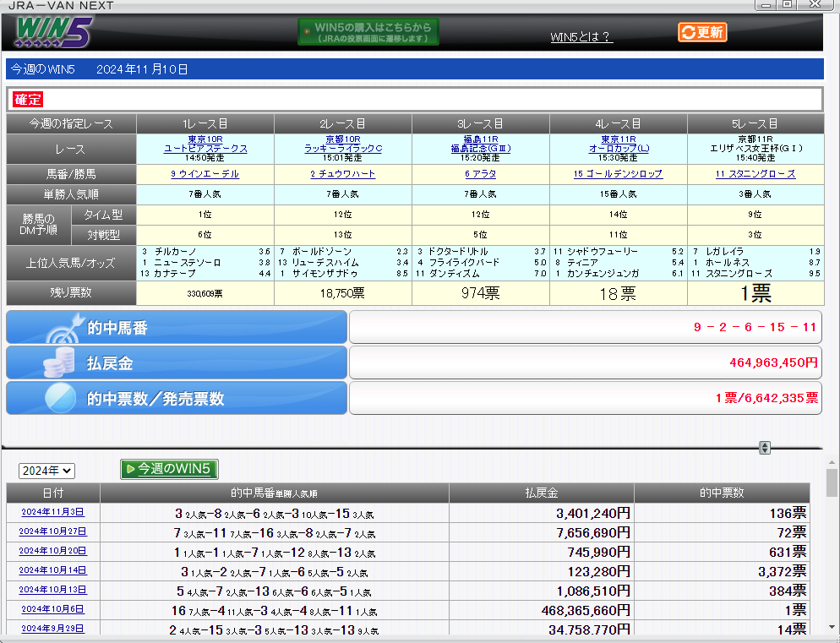Click remaining tickets 330,609票 cell

pos(205,293)
